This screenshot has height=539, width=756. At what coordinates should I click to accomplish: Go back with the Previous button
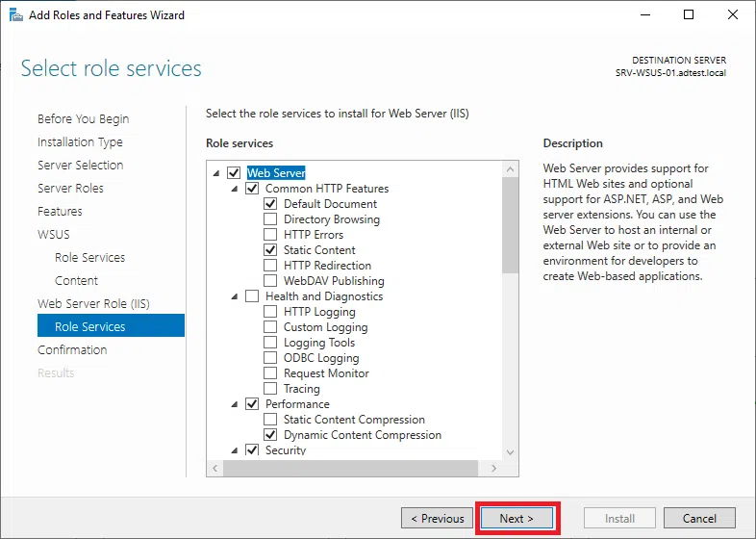click(x=438, y=518)
